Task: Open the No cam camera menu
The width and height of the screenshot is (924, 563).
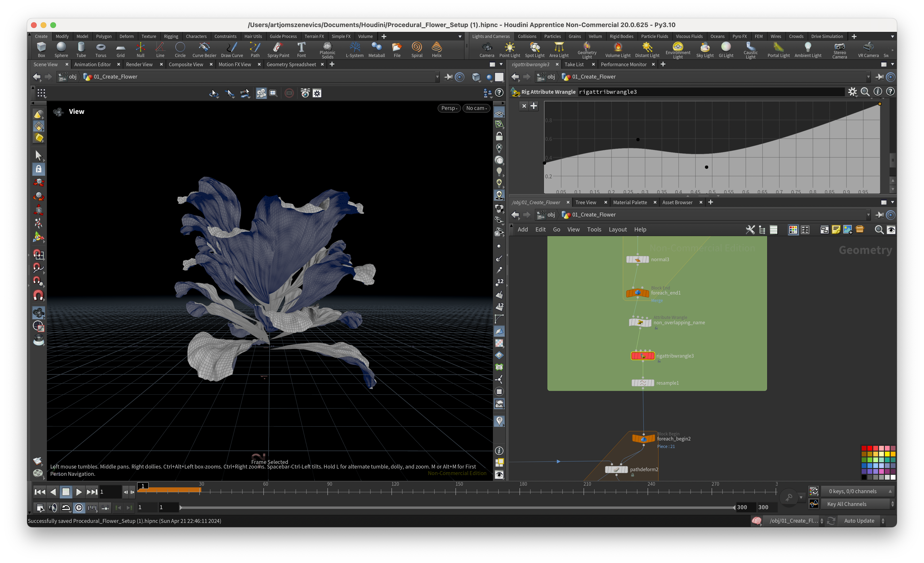Action: click(x=476, y=108)
